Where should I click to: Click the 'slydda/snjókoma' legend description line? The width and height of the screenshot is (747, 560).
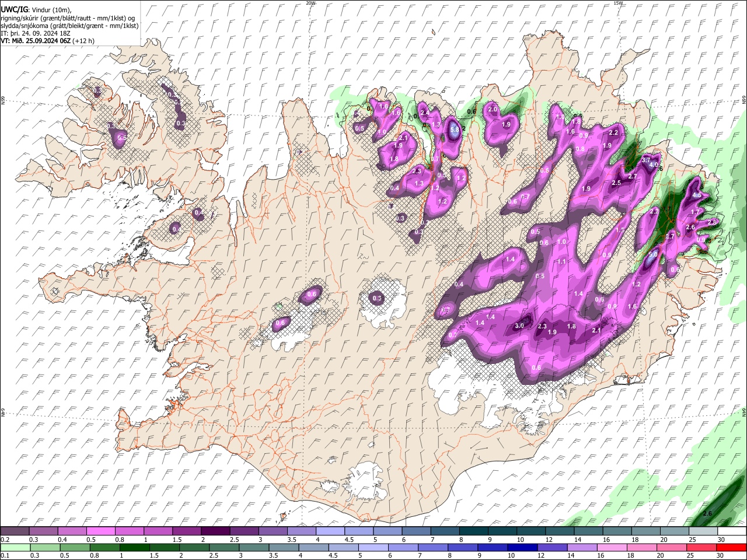(x=70, y=26)
